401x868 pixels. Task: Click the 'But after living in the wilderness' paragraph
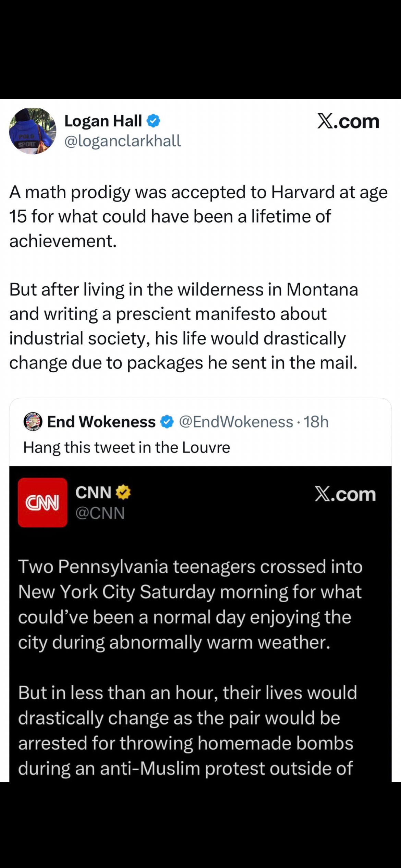pos(183,326)
